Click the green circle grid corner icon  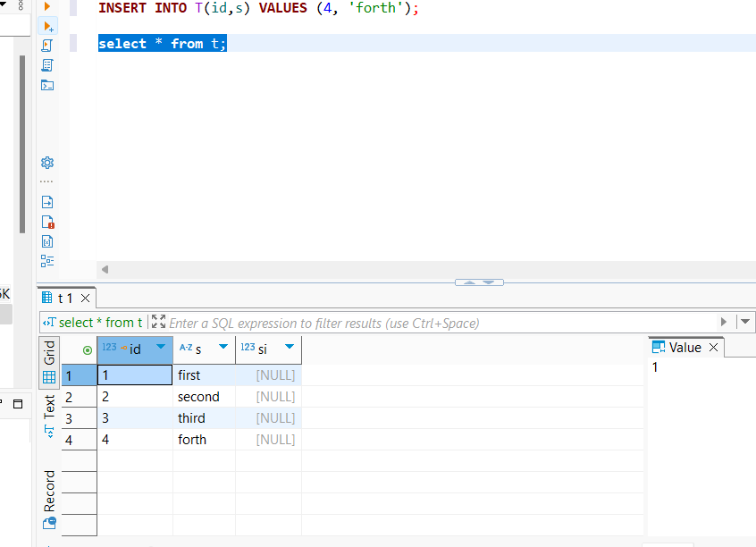click(88, 350)
